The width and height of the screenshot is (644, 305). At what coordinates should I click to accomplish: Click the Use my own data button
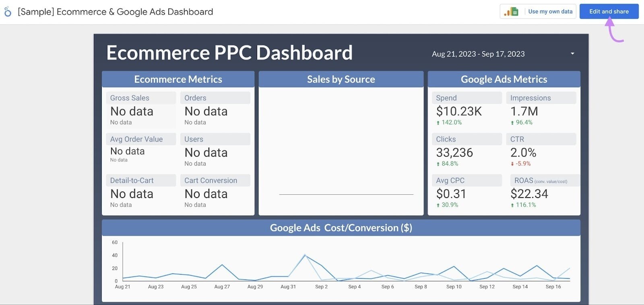tap(550, 11)
